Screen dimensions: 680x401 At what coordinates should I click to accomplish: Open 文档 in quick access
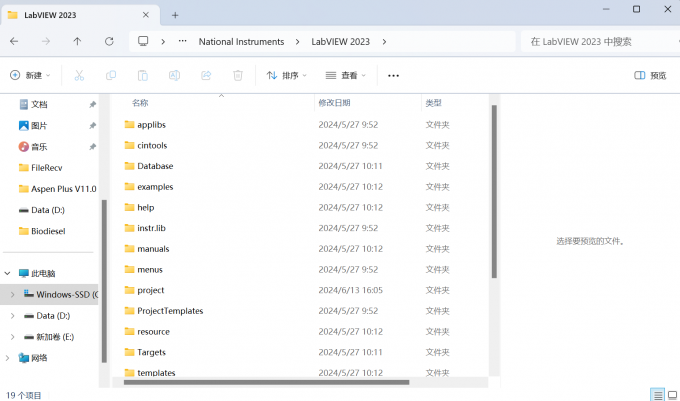[39, 104]
